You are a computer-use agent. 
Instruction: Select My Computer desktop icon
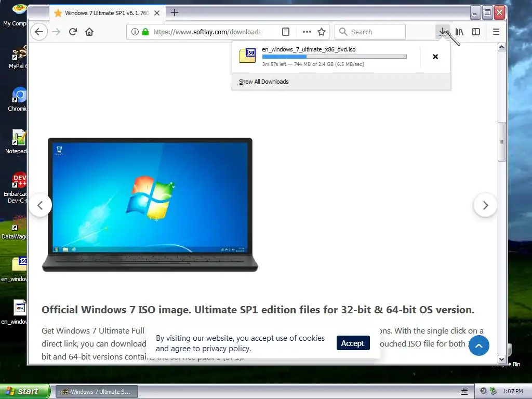[x=16, y=15]
